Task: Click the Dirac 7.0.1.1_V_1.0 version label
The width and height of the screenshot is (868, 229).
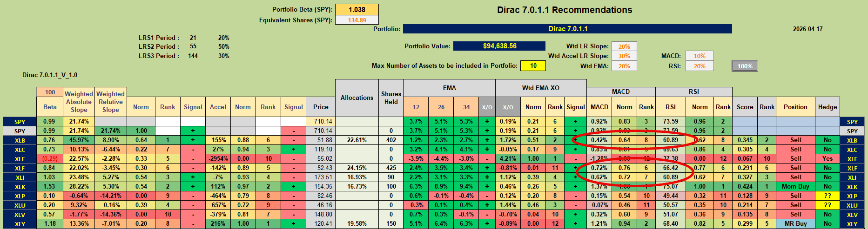Action: [x=50, y=75]
